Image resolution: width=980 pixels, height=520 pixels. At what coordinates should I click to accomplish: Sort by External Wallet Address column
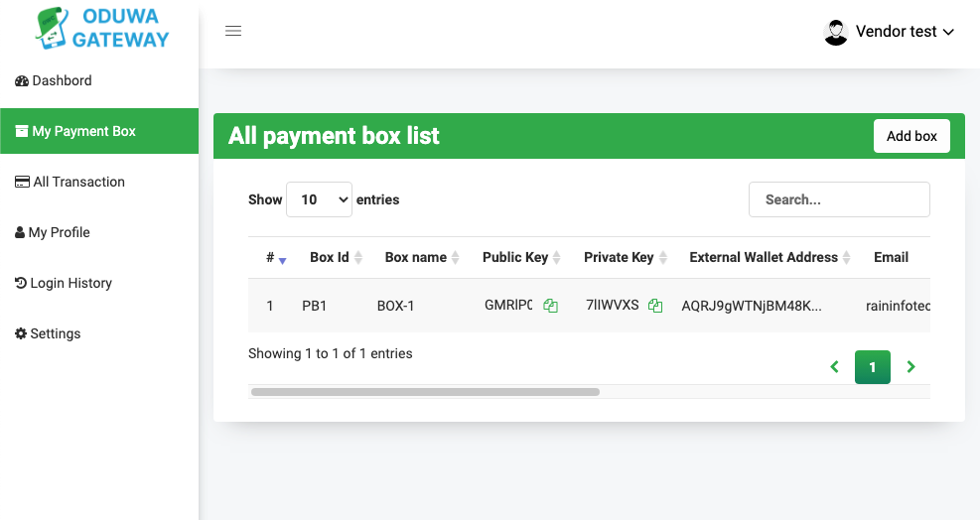[770, 257]
